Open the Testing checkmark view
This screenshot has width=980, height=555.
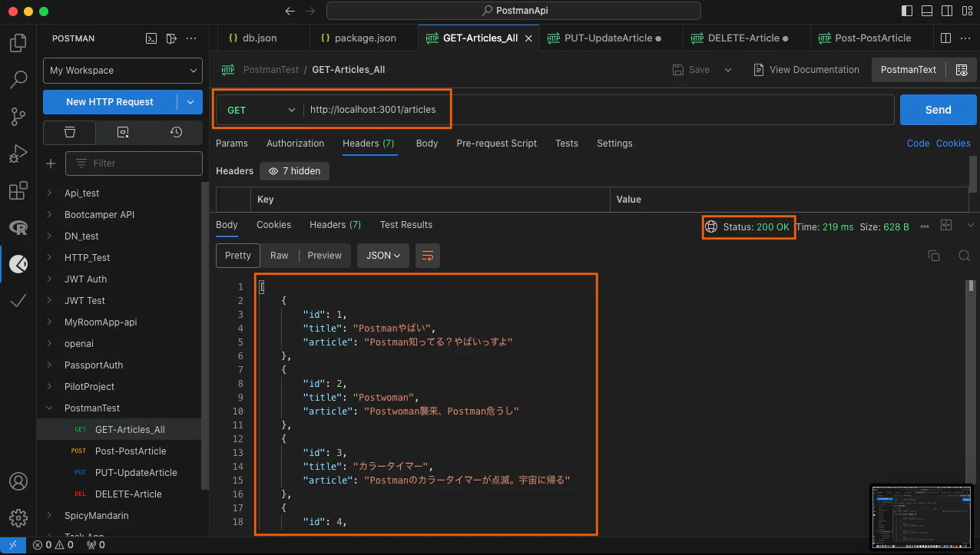pyautogui.click(x=18, y=301)
